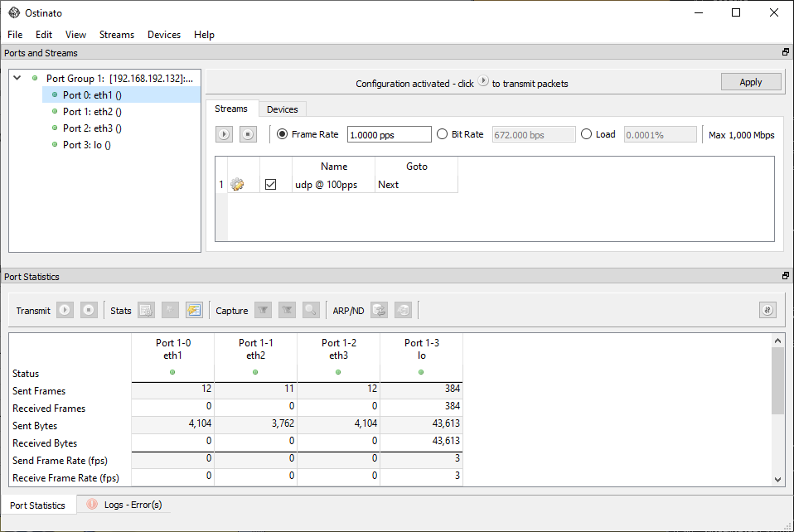The height and width of the screenshot is (532, 794).
Task: Choose the Load radio option
Action: (x=587, y=134)
